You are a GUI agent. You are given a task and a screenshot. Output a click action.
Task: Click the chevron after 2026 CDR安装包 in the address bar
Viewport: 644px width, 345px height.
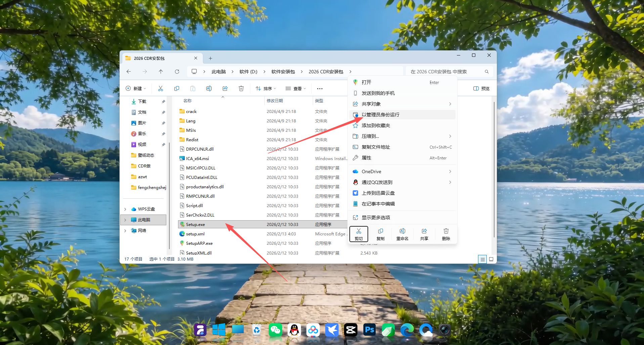[350, 72]
